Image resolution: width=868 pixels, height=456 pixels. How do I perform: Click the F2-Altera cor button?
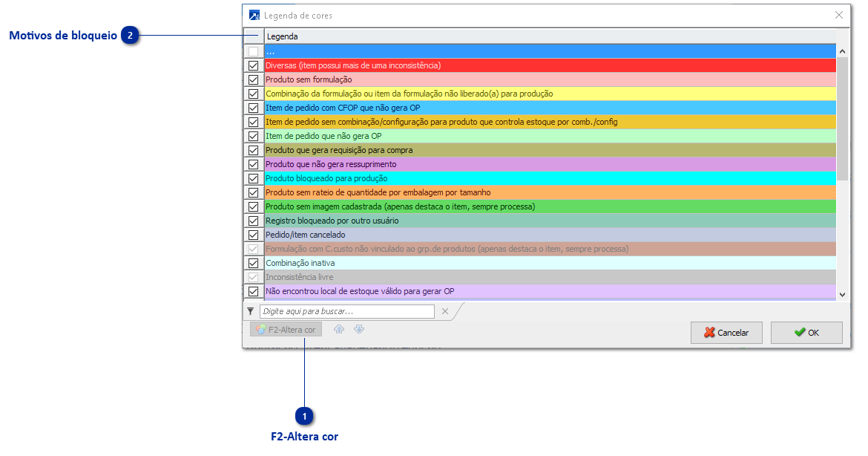click(x=285, y=328)
